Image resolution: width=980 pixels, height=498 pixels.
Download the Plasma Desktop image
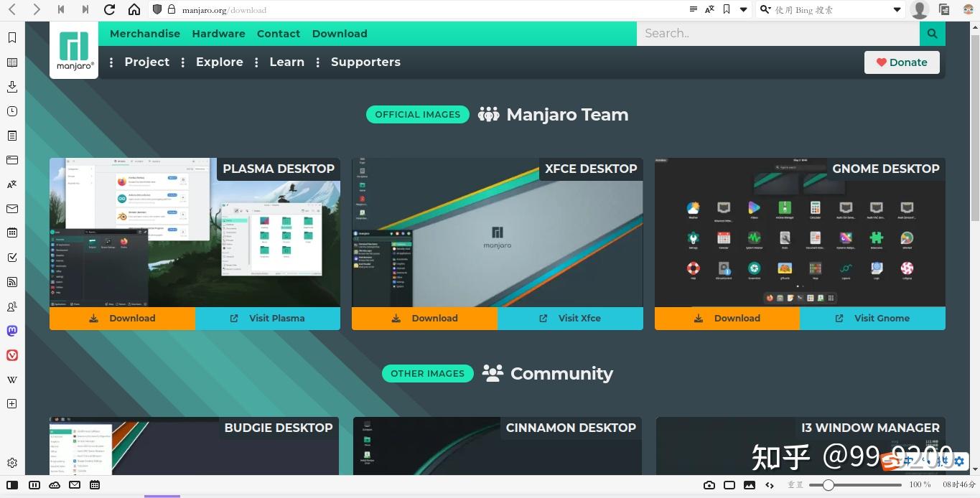(x=122, y=319)
